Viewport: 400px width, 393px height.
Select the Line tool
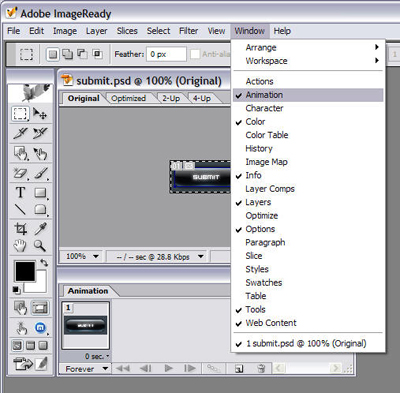20,210
